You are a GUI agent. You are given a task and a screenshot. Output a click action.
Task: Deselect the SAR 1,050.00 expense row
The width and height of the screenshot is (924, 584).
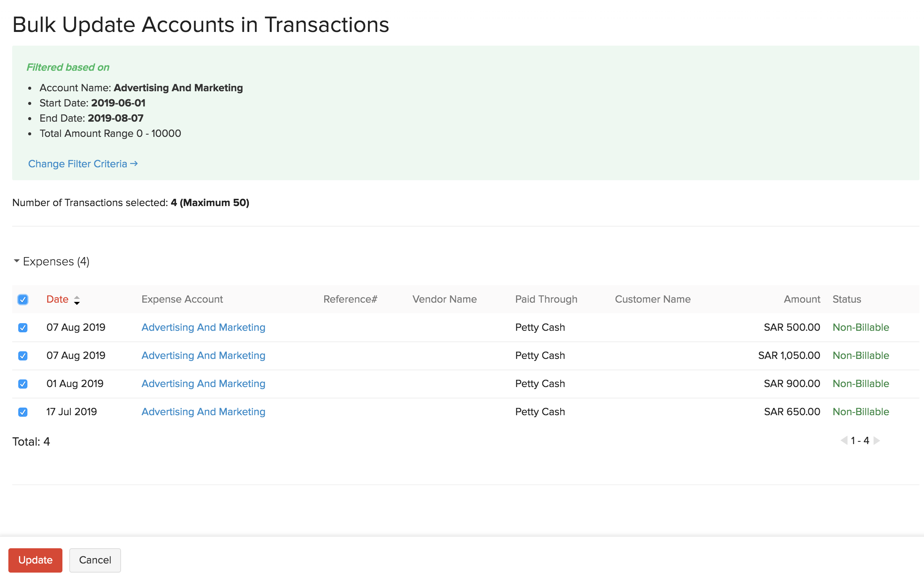tap(23, 355)
